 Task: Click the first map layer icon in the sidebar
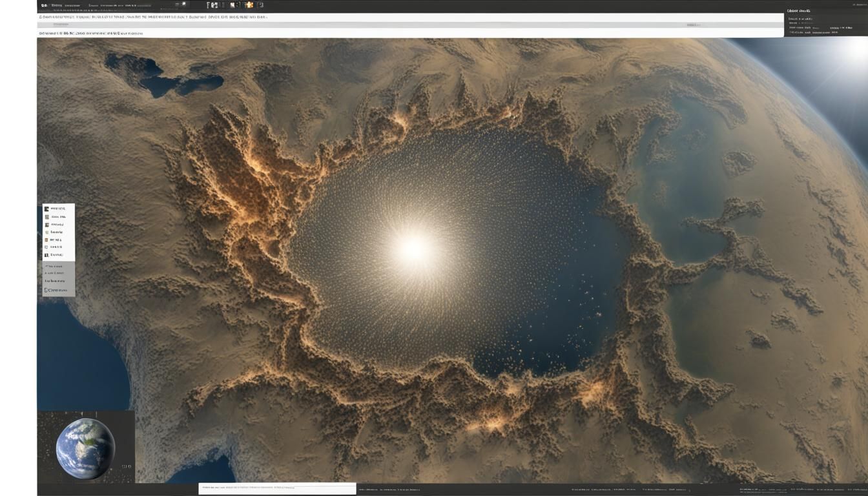(x=46, y=208)
